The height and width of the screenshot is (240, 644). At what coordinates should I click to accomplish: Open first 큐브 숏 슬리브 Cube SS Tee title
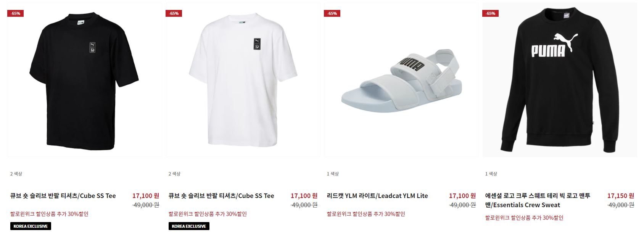coord(63,196)
